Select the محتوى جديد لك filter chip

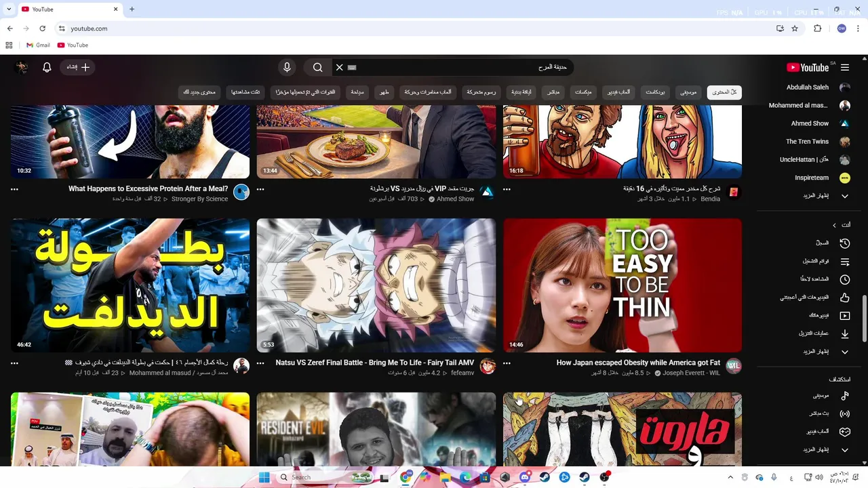click(199, 92)
